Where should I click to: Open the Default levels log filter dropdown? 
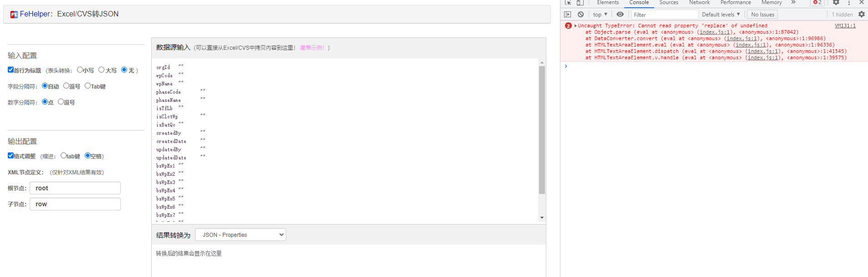click(x=721, y=15)
